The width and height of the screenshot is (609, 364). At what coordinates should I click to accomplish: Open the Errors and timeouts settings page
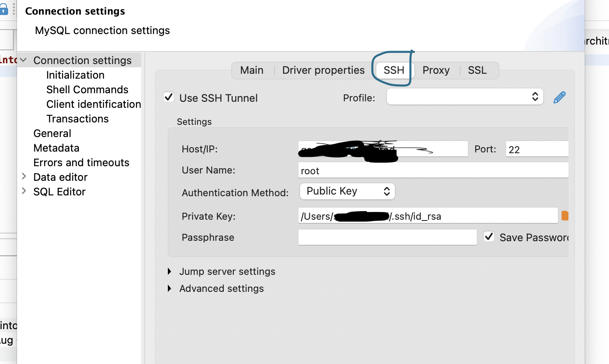tap(81, 163)
